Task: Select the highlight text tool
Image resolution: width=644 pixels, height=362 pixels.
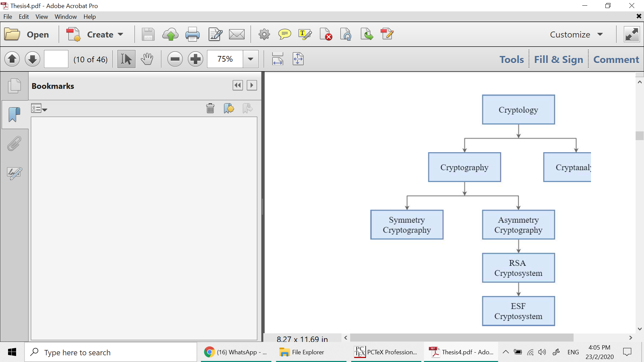Action: 305,34
